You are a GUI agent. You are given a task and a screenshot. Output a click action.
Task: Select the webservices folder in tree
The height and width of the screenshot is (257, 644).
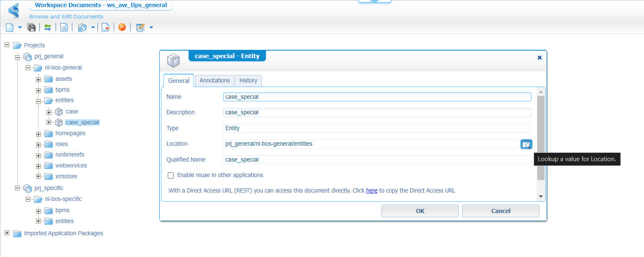(71, 165)
